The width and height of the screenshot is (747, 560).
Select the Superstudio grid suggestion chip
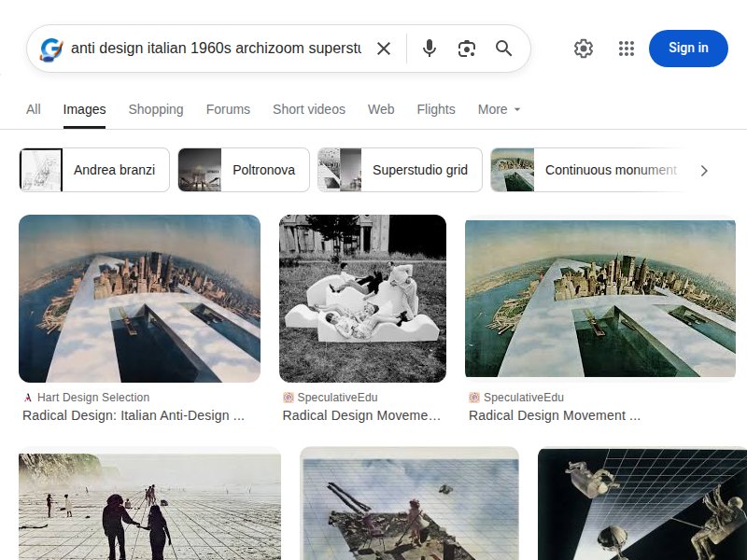[400, 170]
